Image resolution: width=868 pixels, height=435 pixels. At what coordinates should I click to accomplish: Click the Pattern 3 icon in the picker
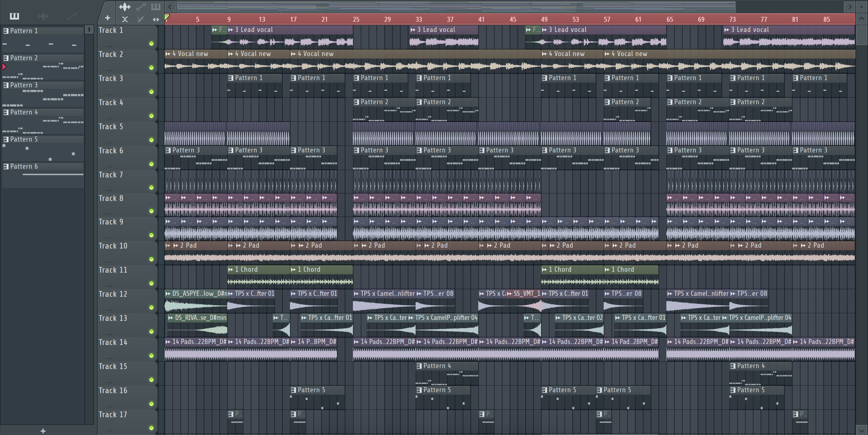6,85
